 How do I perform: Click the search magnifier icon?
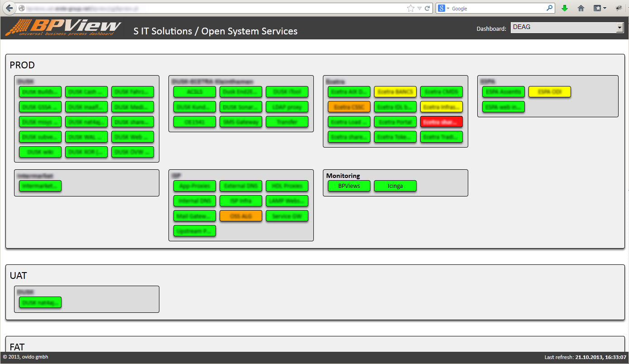(550, 8)
